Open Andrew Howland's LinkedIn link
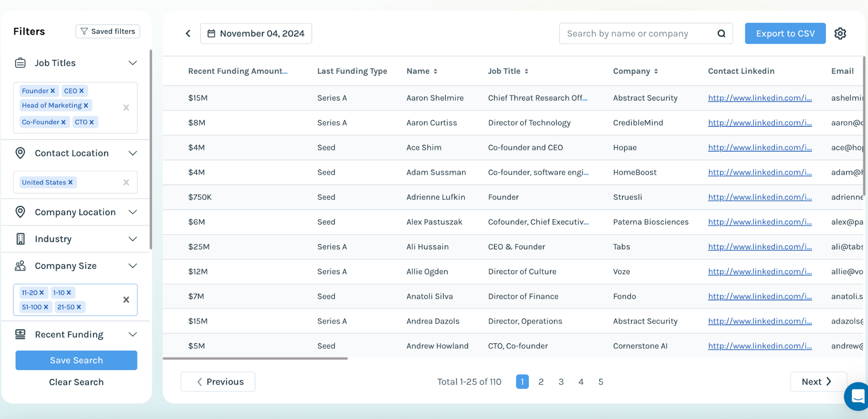The height and width of the screenshot is (419, 868). click(760, 346)
